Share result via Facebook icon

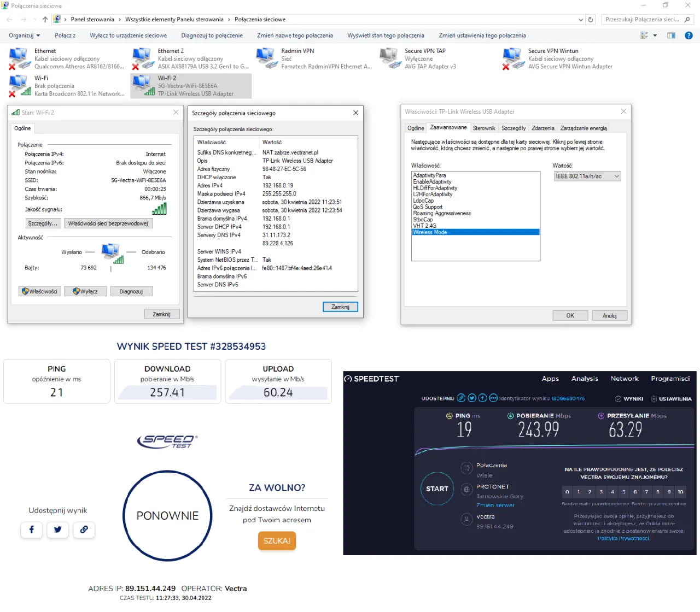tap(32, 529)
